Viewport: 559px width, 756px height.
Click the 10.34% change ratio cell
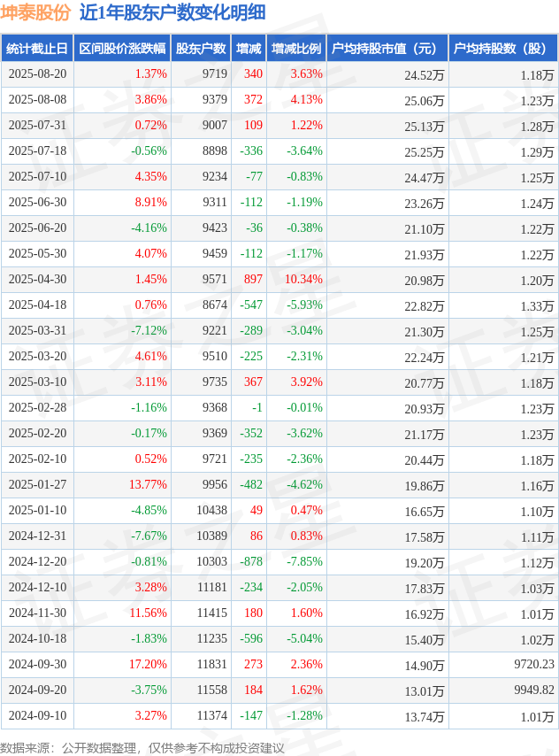pyautogui.click(x=303, y=279)
